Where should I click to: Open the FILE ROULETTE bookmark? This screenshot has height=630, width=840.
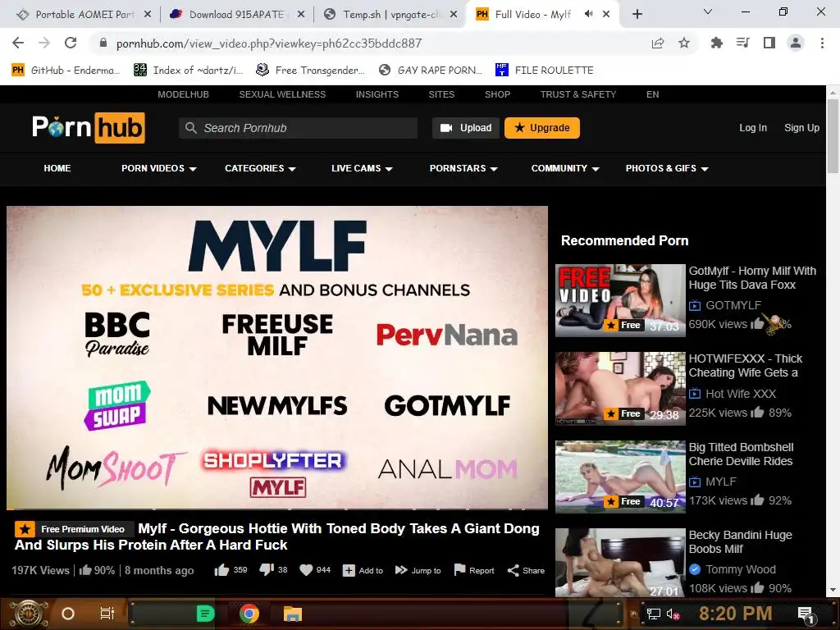coord(545,71)
